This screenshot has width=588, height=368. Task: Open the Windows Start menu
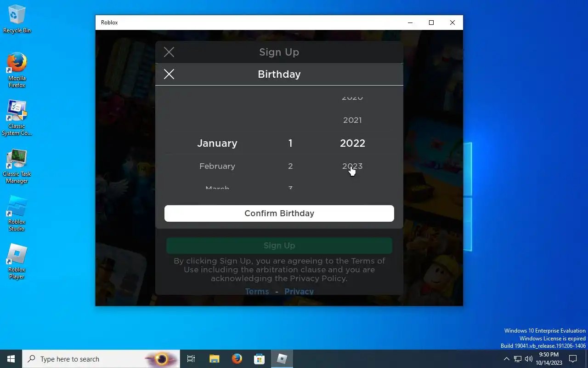click(x=11, y=359)
